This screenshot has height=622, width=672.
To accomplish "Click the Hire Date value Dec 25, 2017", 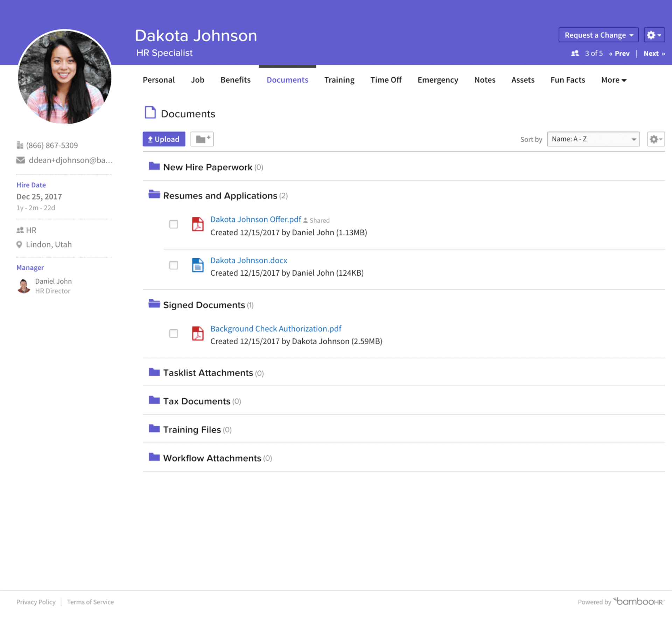I will (x=39, y=196).
